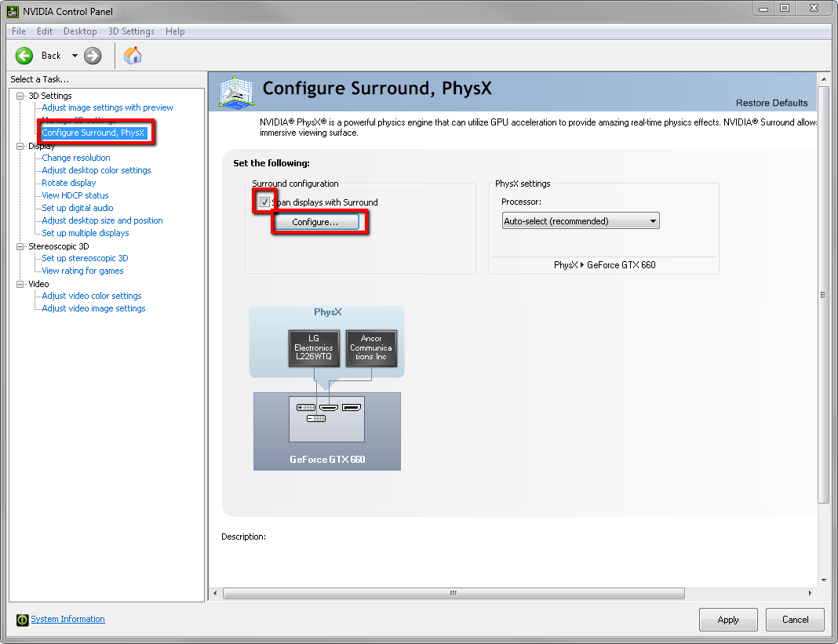
Task: Select Adjust image settings with preview
Action: point(107,107)
